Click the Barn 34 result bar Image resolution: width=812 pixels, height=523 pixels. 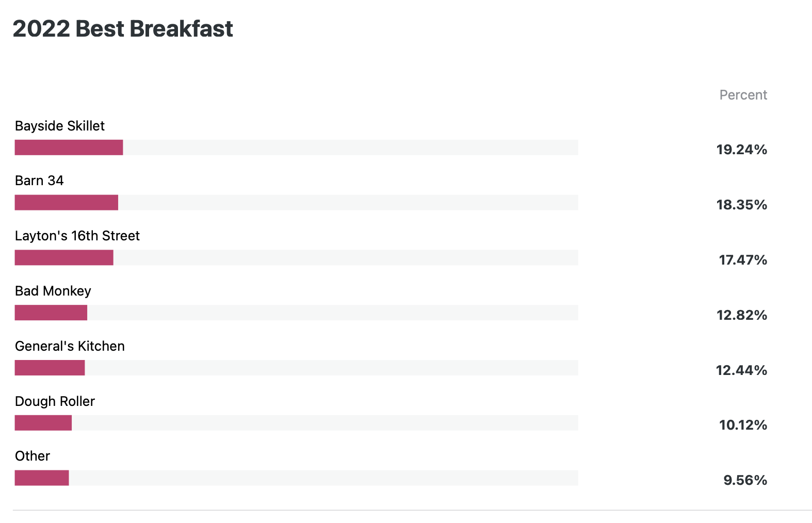click(x=296, y=203)
